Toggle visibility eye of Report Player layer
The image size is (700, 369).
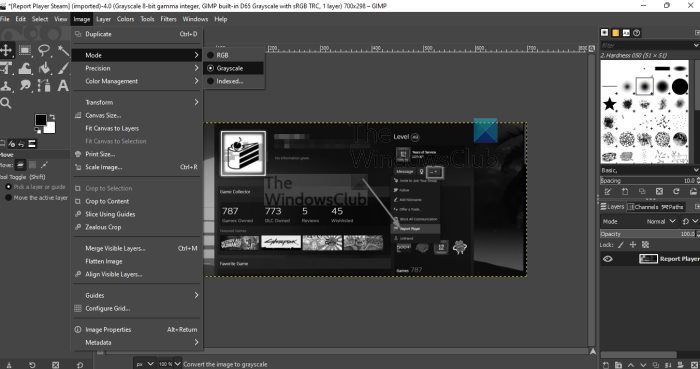click(608, 259)
